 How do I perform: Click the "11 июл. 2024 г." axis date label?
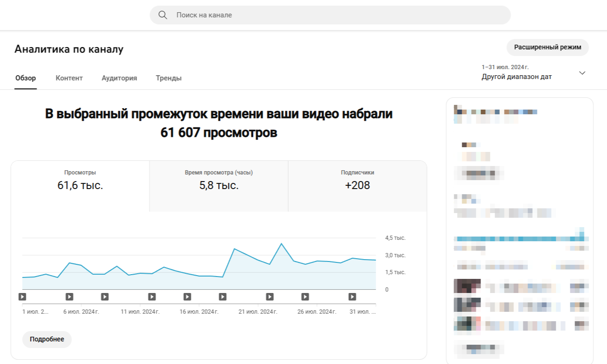(x=140, y=312)
